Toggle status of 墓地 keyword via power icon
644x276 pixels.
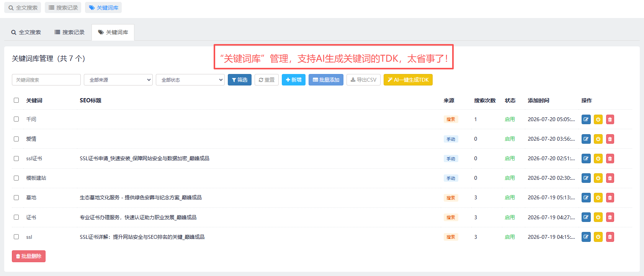click(x=598, y=197)
